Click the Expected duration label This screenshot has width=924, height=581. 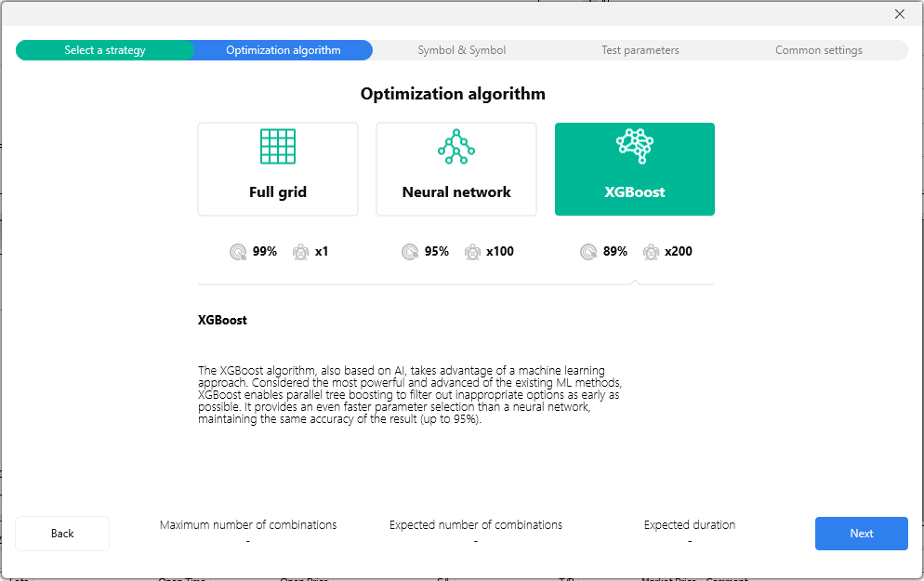[x=689, y=525]
